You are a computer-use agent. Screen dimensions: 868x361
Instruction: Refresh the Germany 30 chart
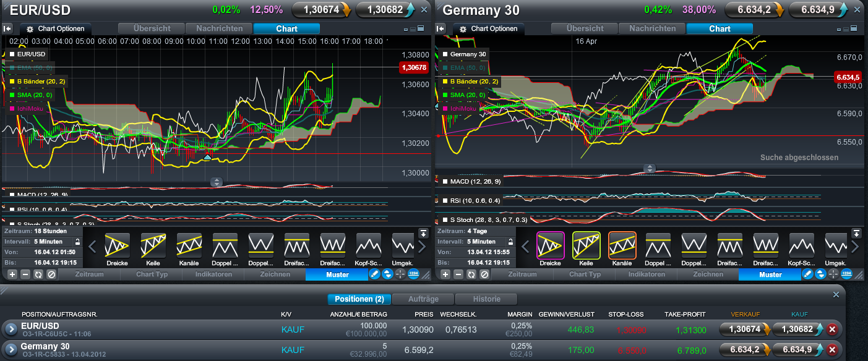(x=471, y=274)
